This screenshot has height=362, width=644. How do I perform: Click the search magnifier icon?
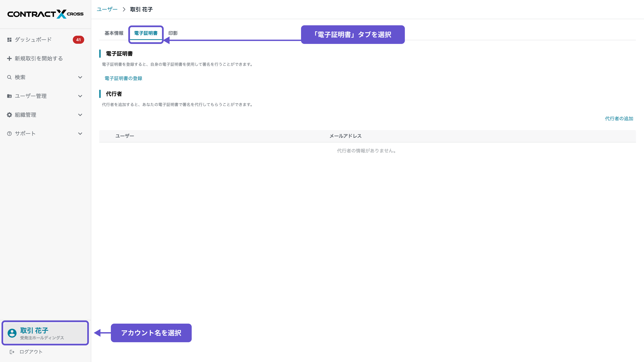pos(9,77)
